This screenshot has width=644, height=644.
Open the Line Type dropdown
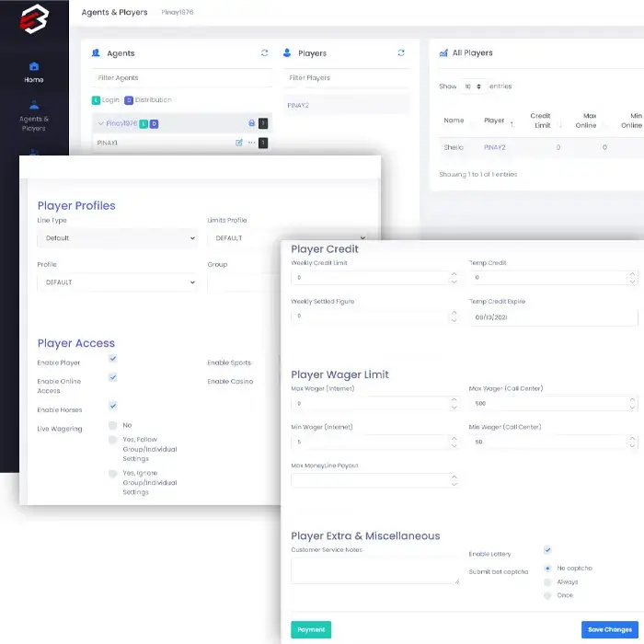click(x=118, y=238)
